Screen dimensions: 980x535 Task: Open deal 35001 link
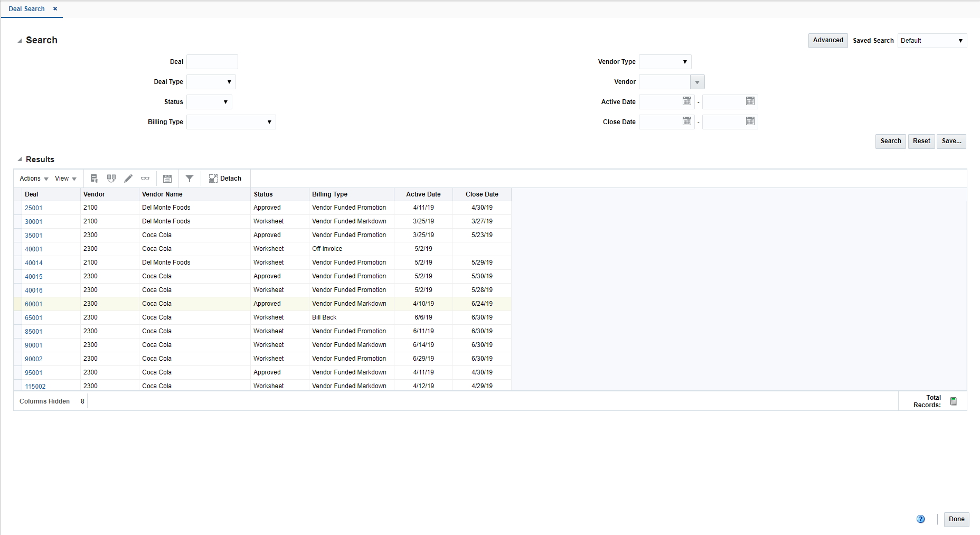pyautogui.click(x=34, y=236)
